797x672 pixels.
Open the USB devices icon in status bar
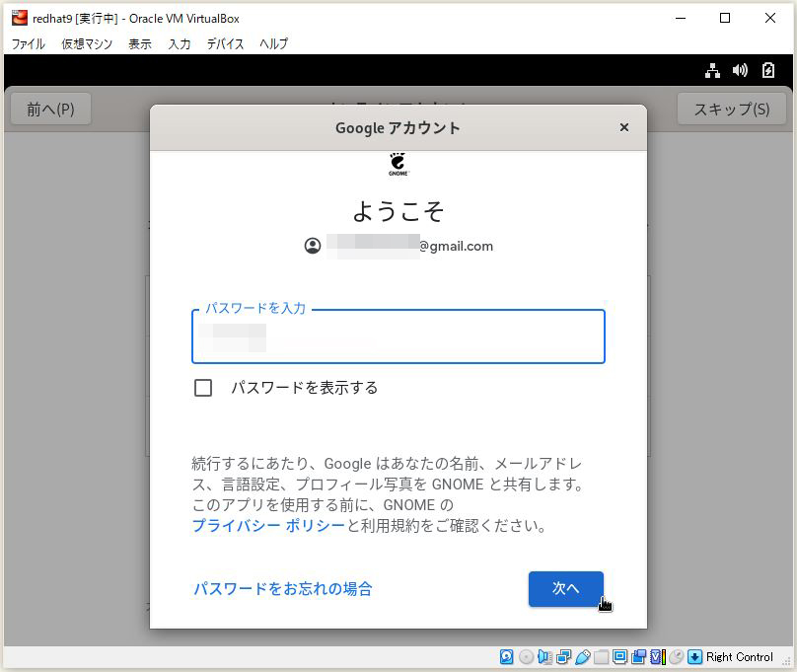(583, 657)
